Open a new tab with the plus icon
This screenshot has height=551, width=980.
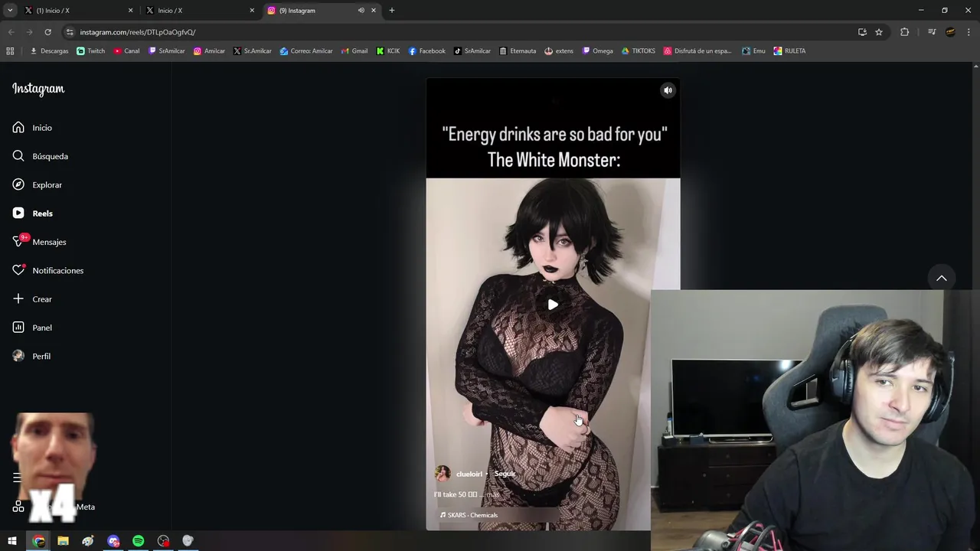[x=392, y=11]
